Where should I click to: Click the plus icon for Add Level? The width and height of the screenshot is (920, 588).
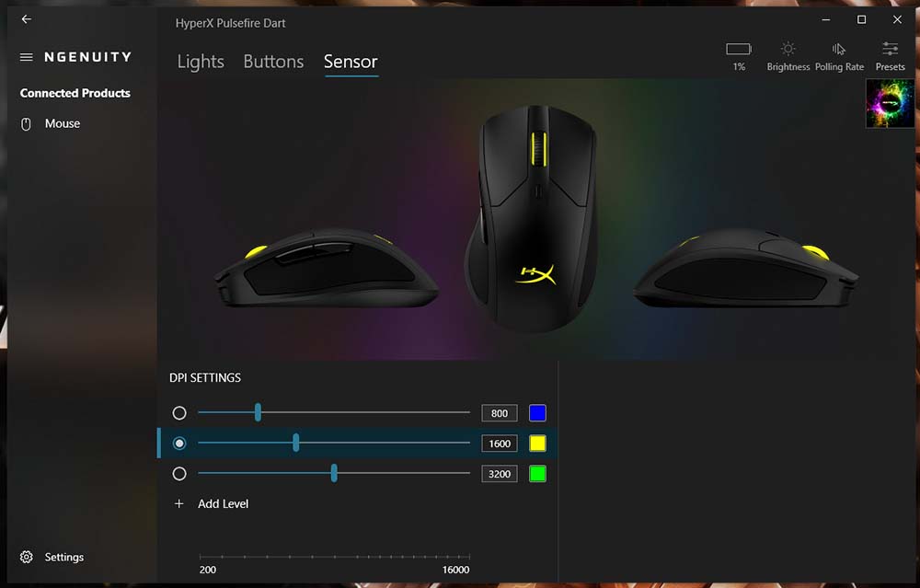coord(179,503)
